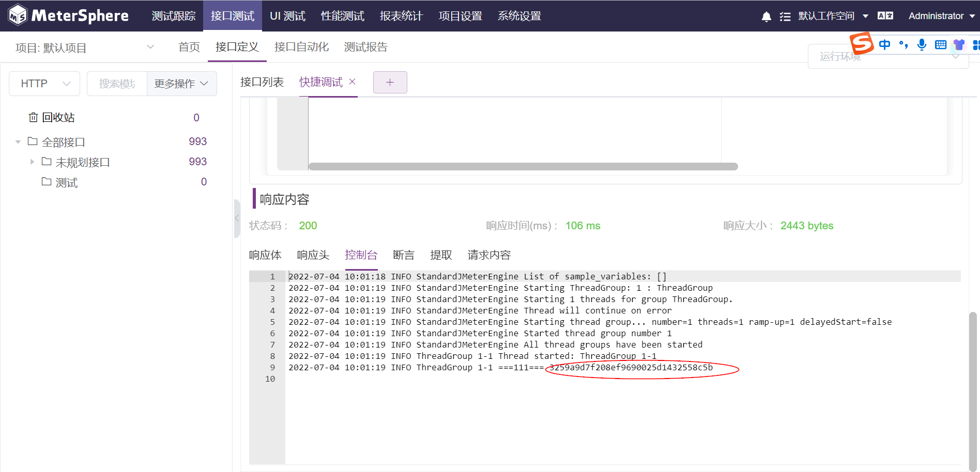Show the 断言 tab
Viewport: 980px width, 472px height.
[x=404, y=255]
